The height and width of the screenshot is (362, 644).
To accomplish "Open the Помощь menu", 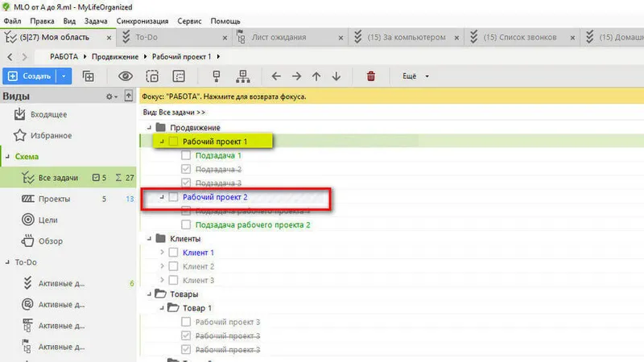I will coord(225,21).
